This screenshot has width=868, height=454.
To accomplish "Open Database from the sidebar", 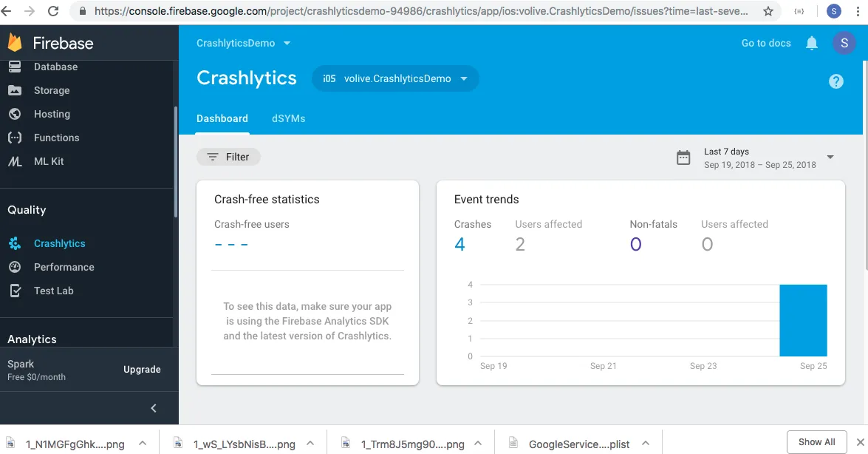I will [x=55, y=67].
